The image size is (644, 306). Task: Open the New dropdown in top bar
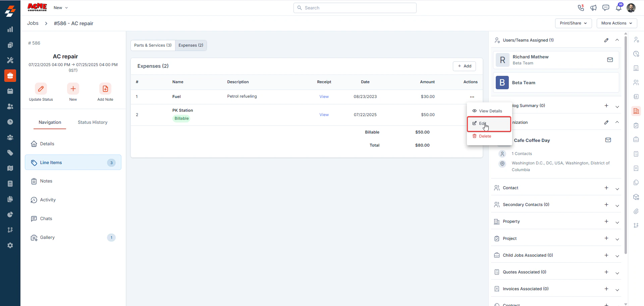coord(61,8)
